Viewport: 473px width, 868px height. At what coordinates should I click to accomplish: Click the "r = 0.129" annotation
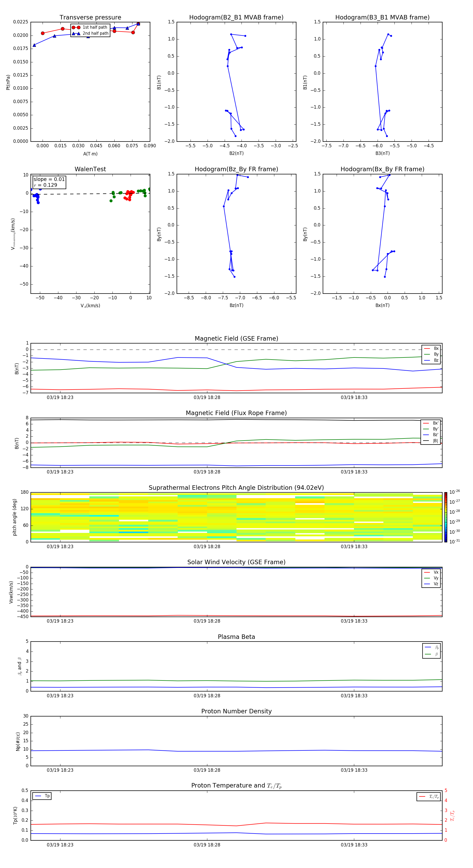click(45, 185)
